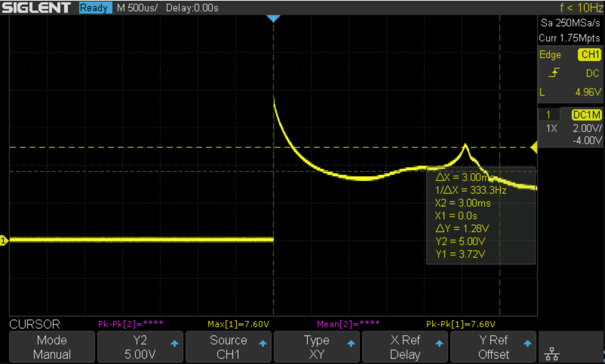Click the CH1 trigger source badge
Image resolution: width=605 pixels, height=364 pixels.
click(590, 55)
